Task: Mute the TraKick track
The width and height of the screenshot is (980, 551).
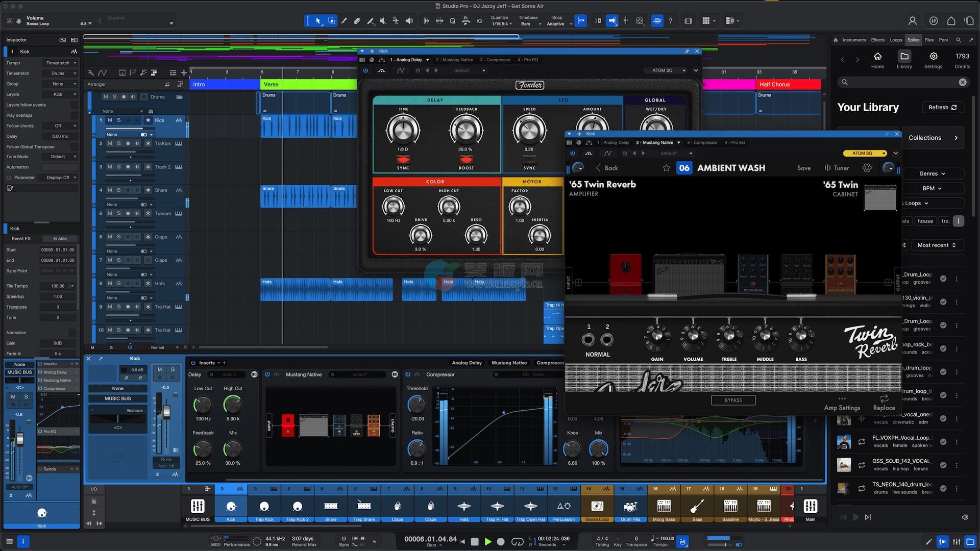Action: 110,143
